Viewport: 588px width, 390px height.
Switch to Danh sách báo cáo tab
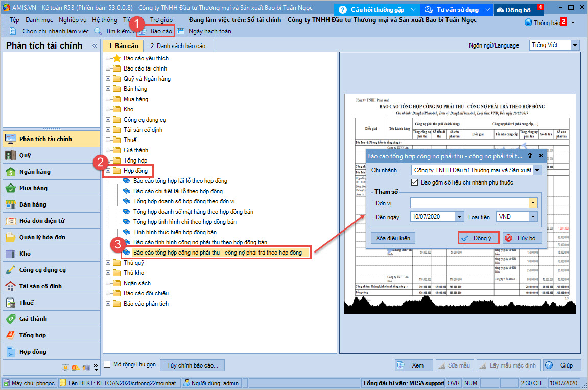pyautogui.click(x=178, y=46)
